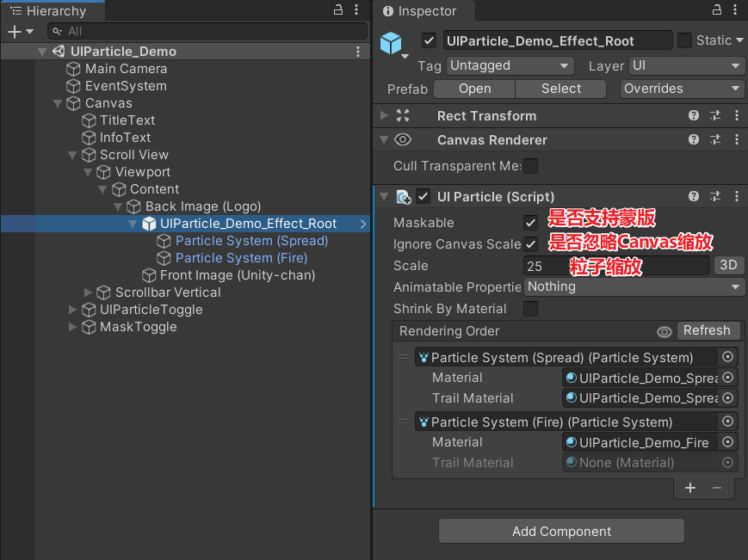Viewport: 748px width, 560px height.
Task: Pick material for UIParticle_Demo_Fire field
Action: click(727, 442)
